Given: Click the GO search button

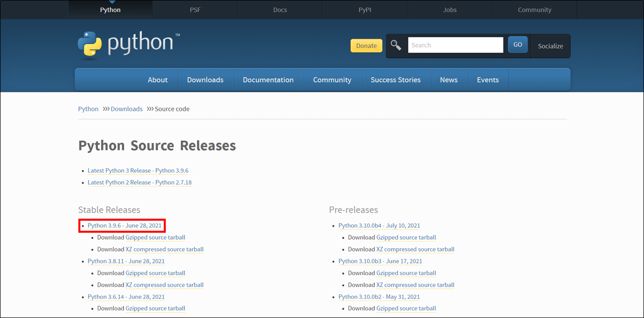Looking at the screenshot, I should tap(517, 45).
